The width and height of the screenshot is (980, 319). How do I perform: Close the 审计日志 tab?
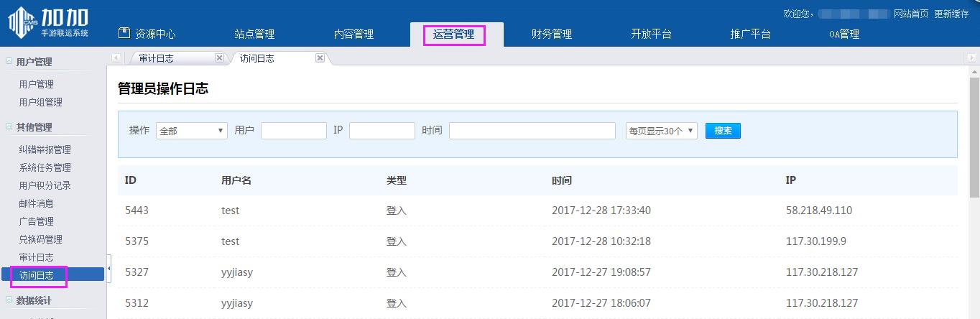tap(220, 58)
